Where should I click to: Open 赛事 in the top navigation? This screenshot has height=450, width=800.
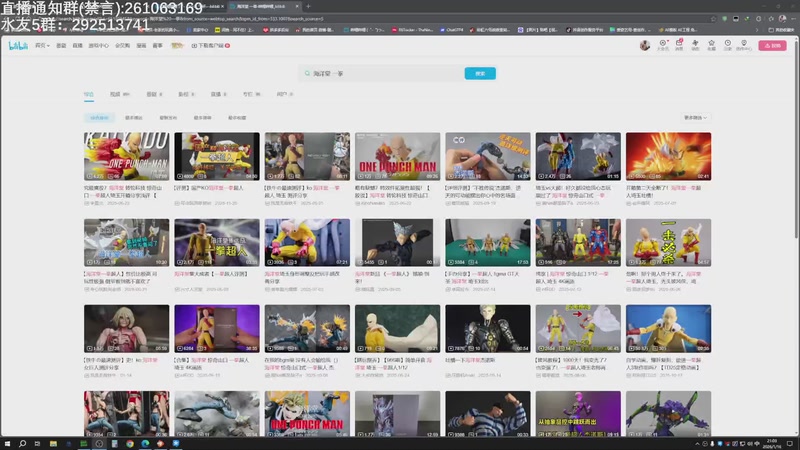point(158,46)
